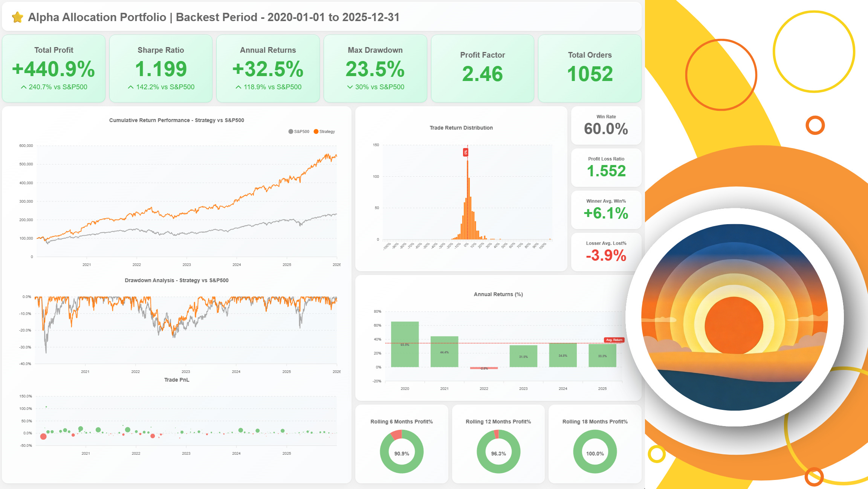Screen dimensions: 868x489
Task: Click the red Avg. Return label
Action: coord(614,340)
